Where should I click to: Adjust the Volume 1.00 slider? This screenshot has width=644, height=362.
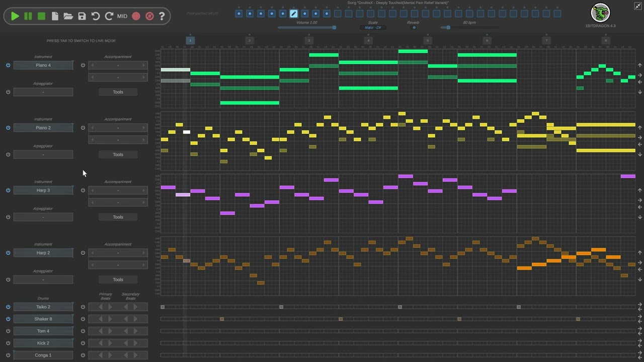(307, 28)
